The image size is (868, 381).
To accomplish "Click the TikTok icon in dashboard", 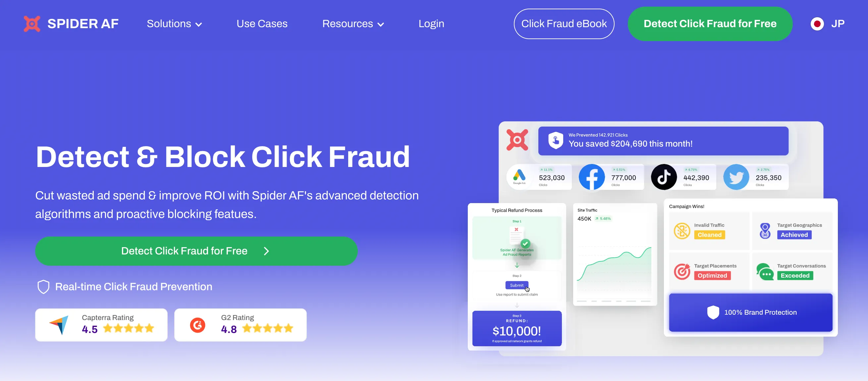I will coord(664,177).
